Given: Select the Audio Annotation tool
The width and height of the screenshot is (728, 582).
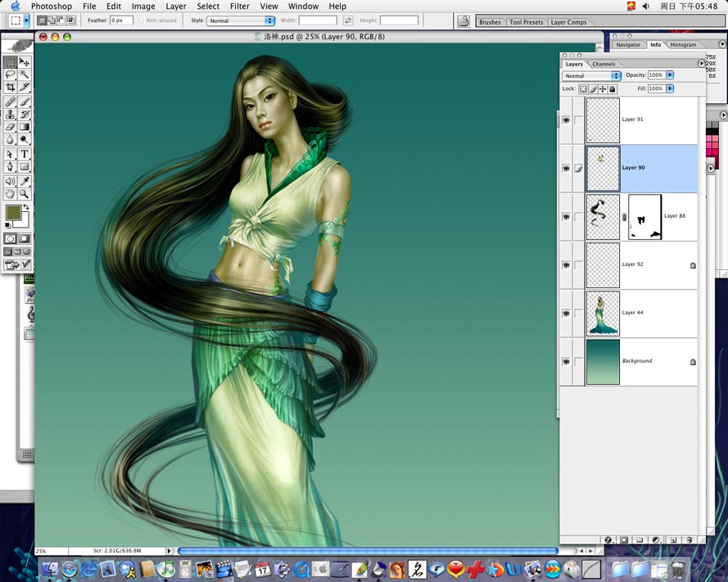Looking at the screenshot, I should (x=10, y=182).
